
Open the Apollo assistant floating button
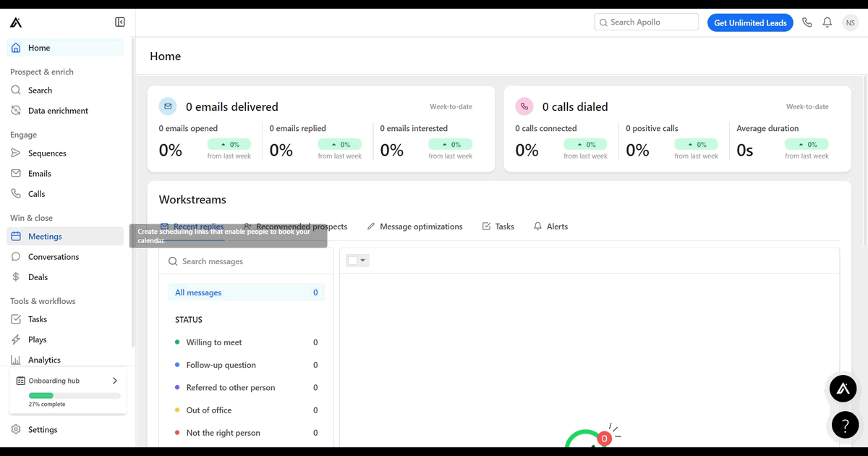(x=843, y=389)
